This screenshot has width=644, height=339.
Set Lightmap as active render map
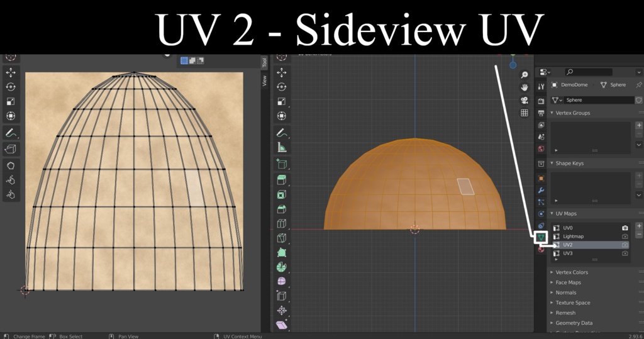(x=625, y=236)
